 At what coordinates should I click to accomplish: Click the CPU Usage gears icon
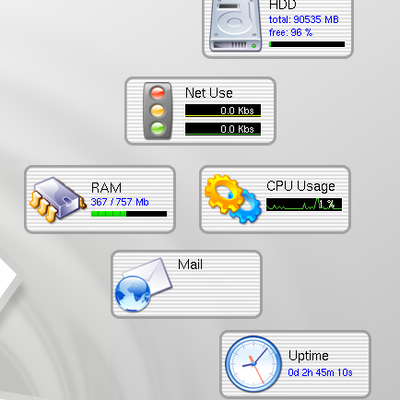point(233,199)
